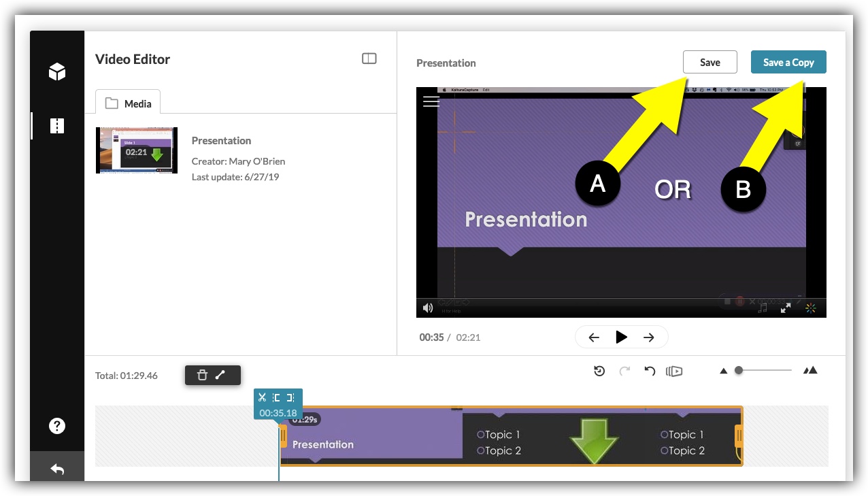This screenshot has width=868, height=496.
Task: Click the reset timeline icon
Action: point(599,371)
